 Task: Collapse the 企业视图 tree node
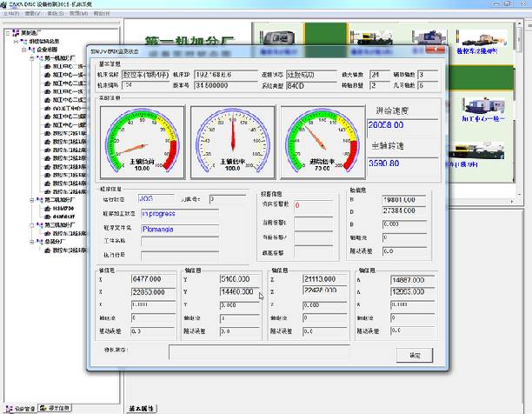coord(25,50)
